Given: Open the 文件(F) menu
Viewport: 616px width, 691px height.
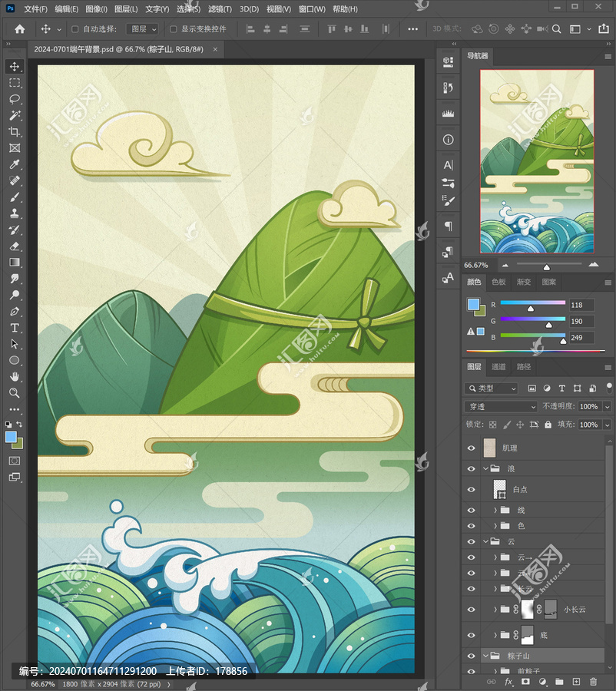Looking at the screenshot, I should [36, 9].
